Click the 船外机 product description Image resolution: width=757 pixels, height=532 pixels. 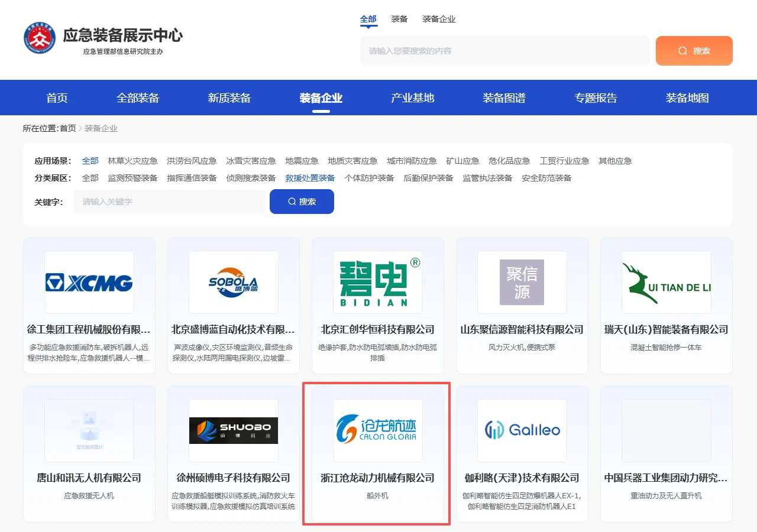378,495
